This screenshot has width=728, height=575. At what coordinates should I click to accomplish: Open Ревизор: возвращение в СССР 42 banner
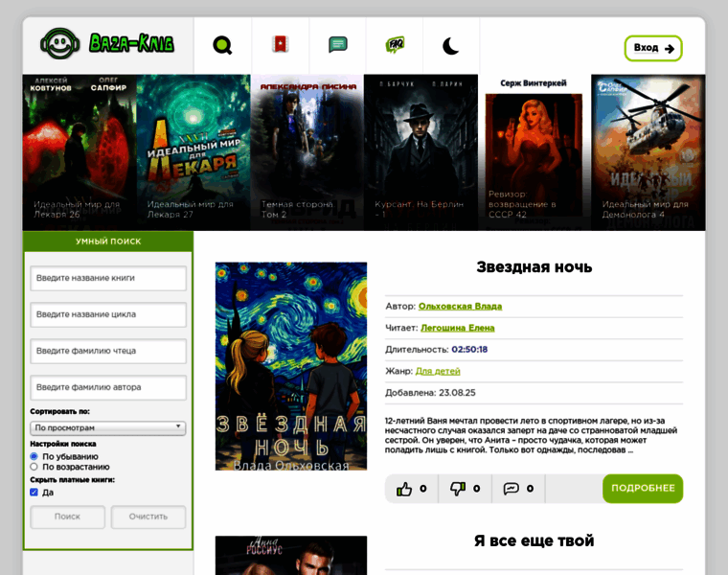534,152
